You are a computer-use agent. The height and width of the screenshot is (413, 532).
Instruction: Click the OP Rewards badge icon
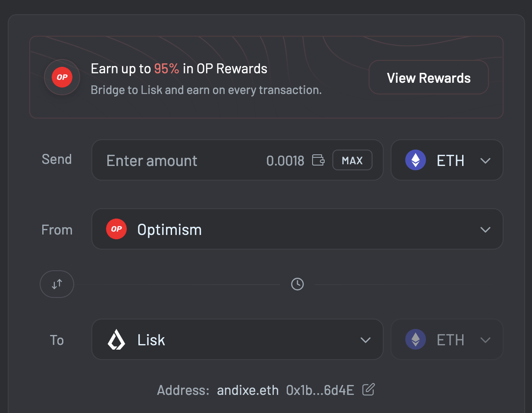click(62, 77)
